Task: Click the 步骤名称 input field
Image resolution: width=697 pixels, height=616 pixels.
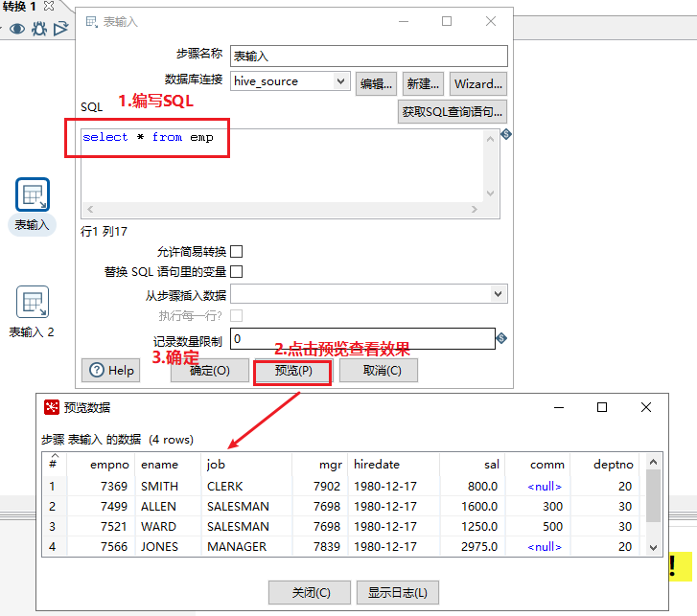Action: coord(369,56)
